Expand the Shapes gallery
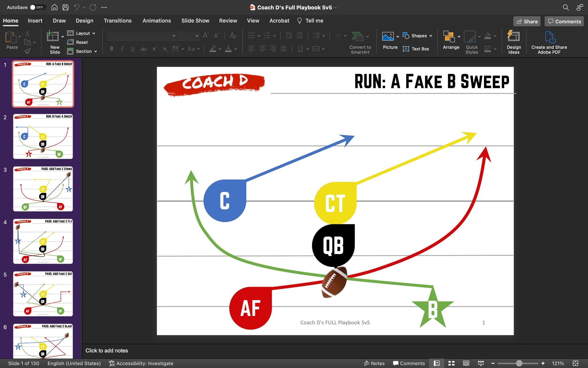Image resolution: width=588 pixels, height=368 pixels. 431,36
